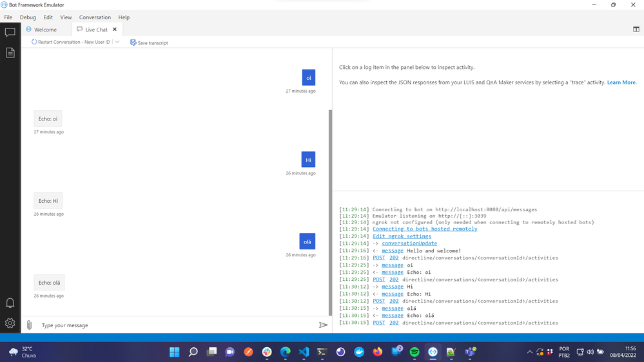644x362 pixels.
Task: Close the Live Chat tab
Action: point(115,29)
